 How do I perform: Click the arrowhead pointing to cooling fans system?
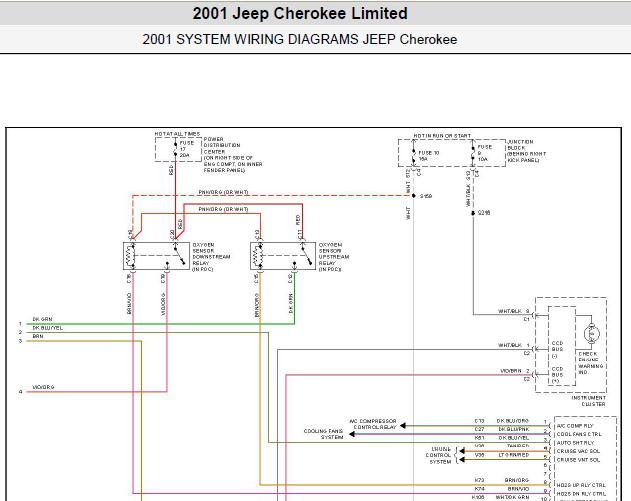coord(352,434)
